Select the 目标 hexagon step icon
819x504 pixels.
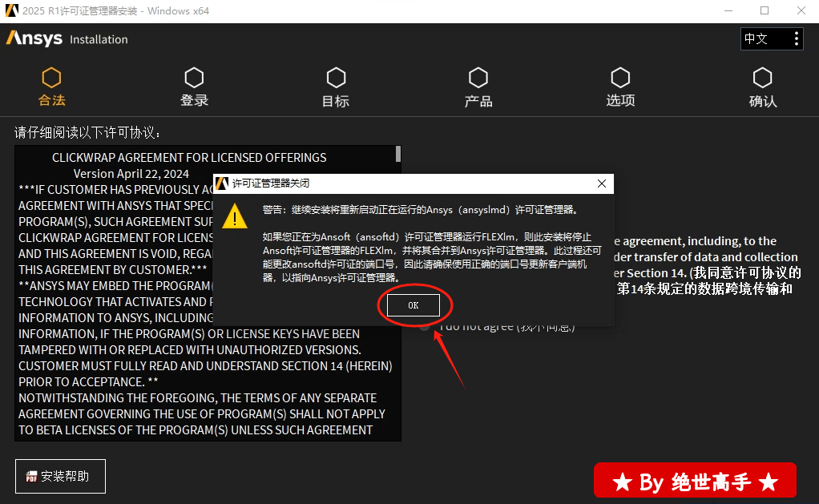(x=336, y=78)
